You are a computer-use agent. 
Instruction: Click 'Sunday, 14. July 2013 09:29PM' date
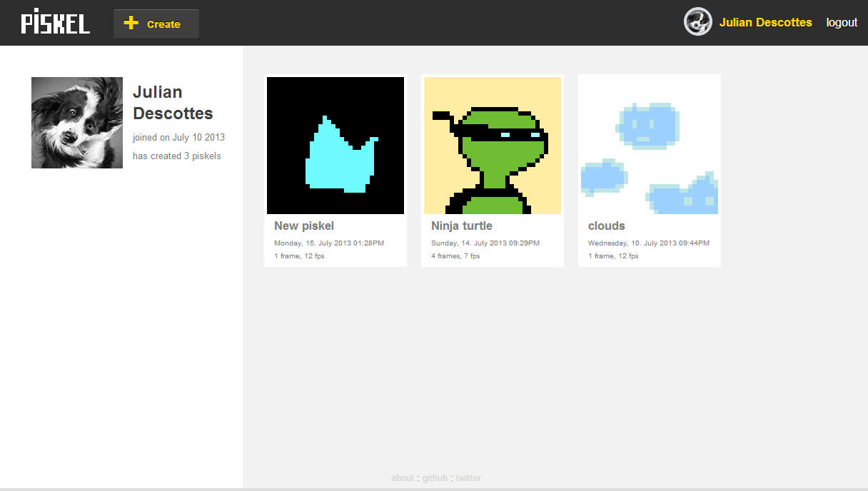(x=485, y=243)
